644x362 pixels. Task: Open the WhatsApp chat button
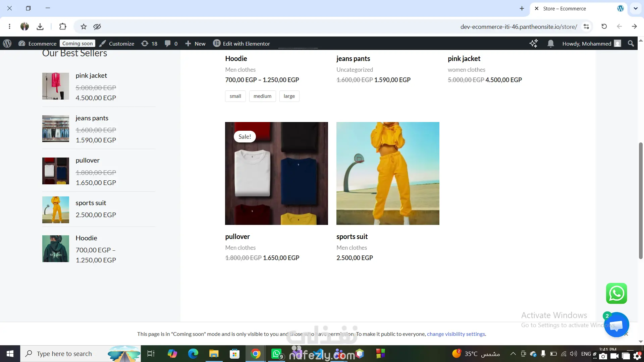pos(616,293)
